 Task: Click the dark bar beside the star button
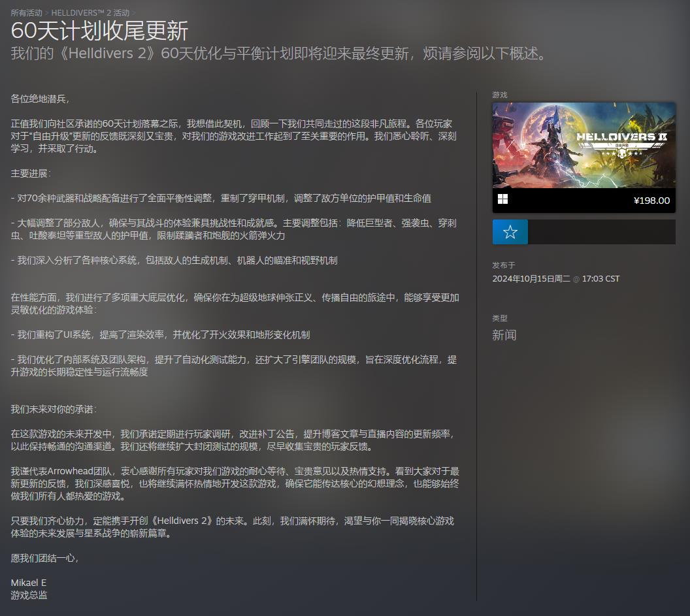coord(601,231)
